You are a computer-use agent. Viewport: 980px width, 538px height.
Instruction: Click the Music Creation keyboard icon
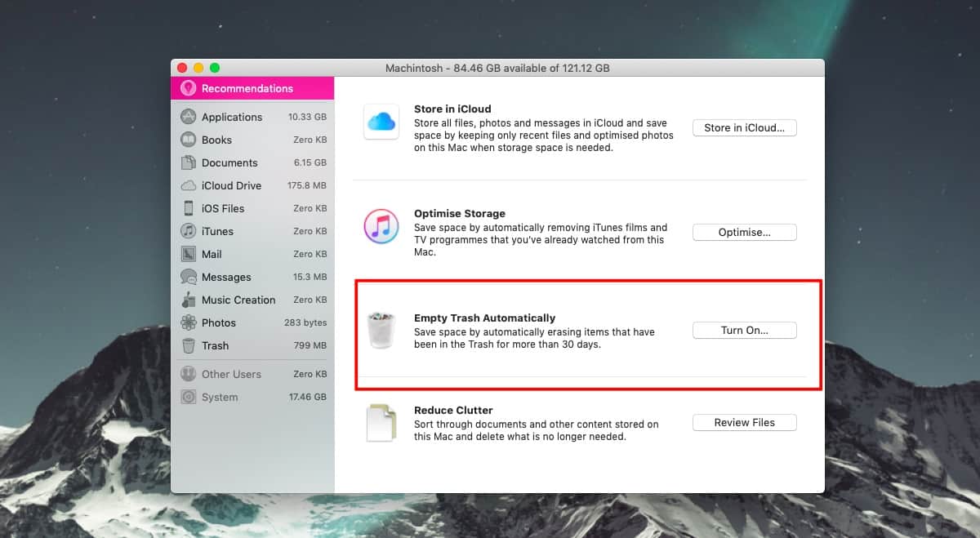189,300
